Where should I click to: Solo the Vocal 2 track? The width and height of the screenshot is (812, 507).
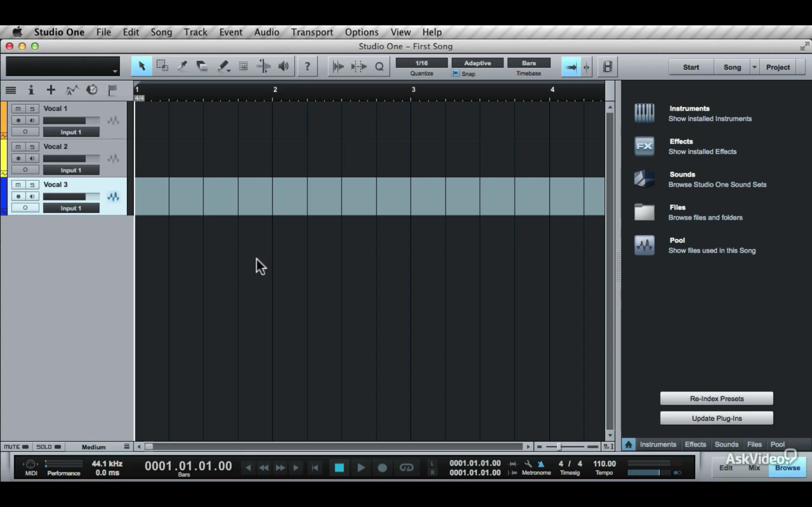pyautogui.click(x=32, y=146)
